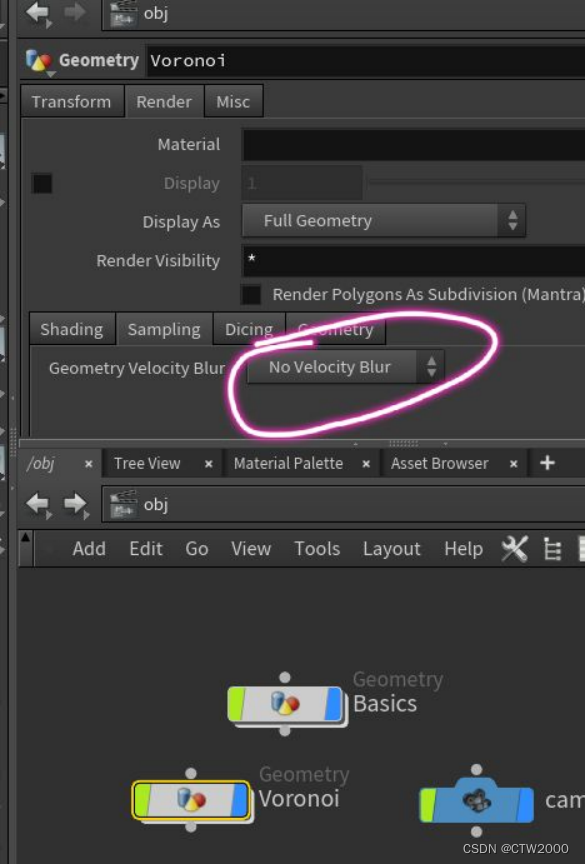Open the Geometry Velocity Blur dropdown
The image size is (585, 864).
345,367
